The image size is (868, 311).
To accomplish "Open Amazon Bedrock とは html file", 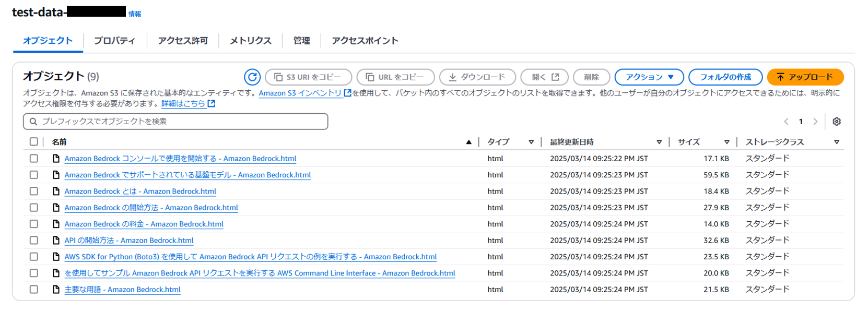I will [140, 192].
